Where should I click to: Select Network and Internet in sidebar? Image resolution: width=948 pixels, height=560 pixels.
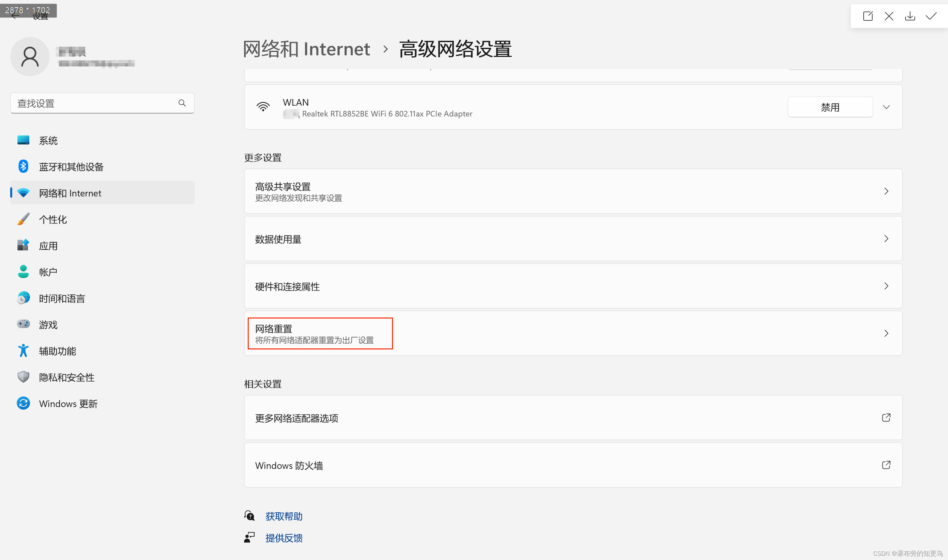click(x=70, y=193)
